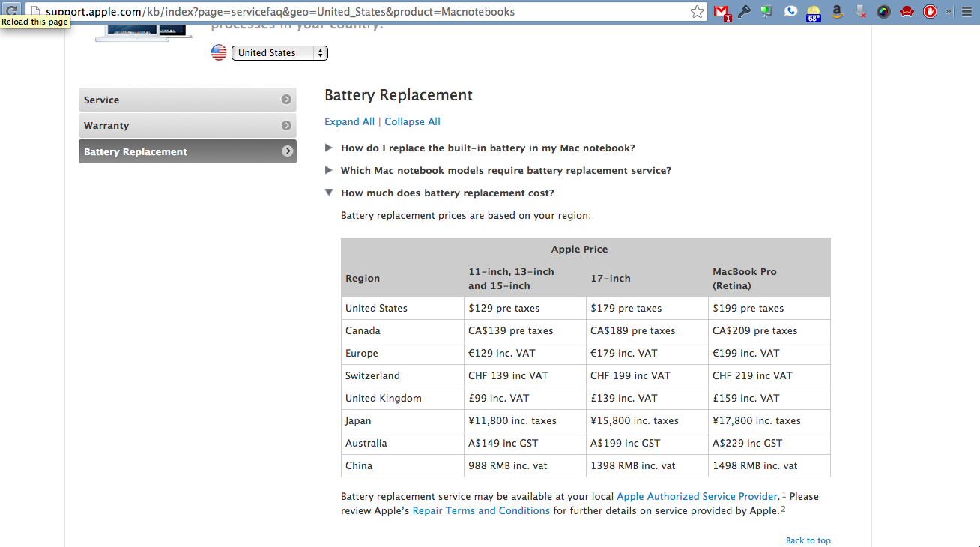Click 'Which Mac notebook models require battery' question

pos(506,170)
